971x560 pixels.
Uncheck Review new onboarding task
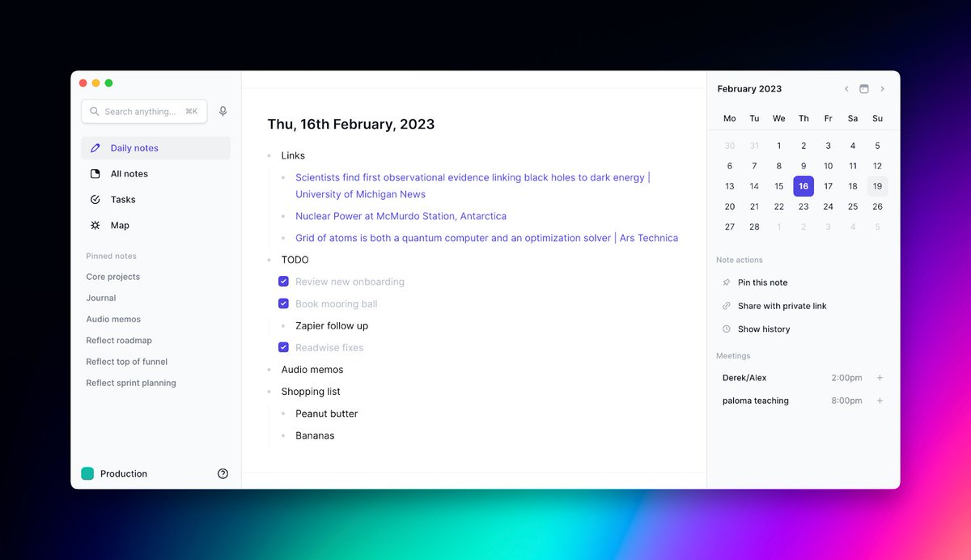pyautogui.click(x=283, y=282)
